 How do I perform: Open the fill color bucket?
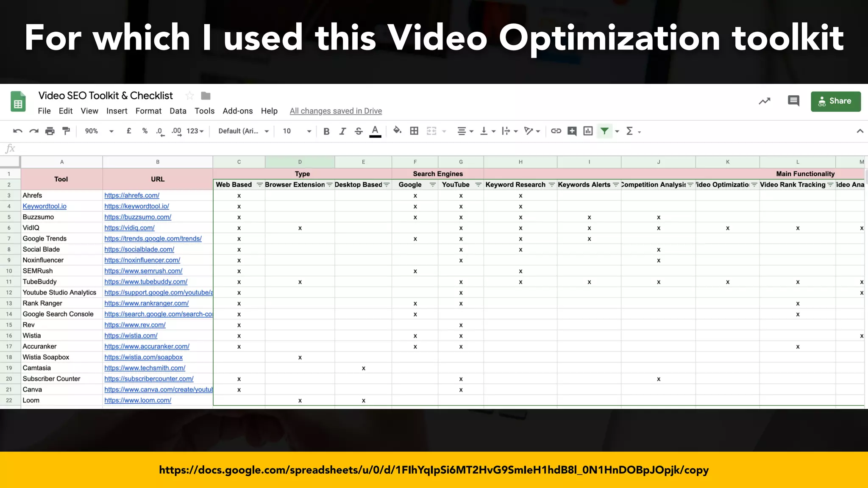point(397,130)
